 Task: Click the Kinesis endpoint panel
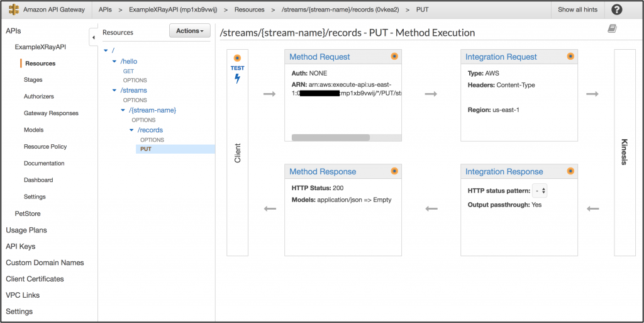[625, 153]
